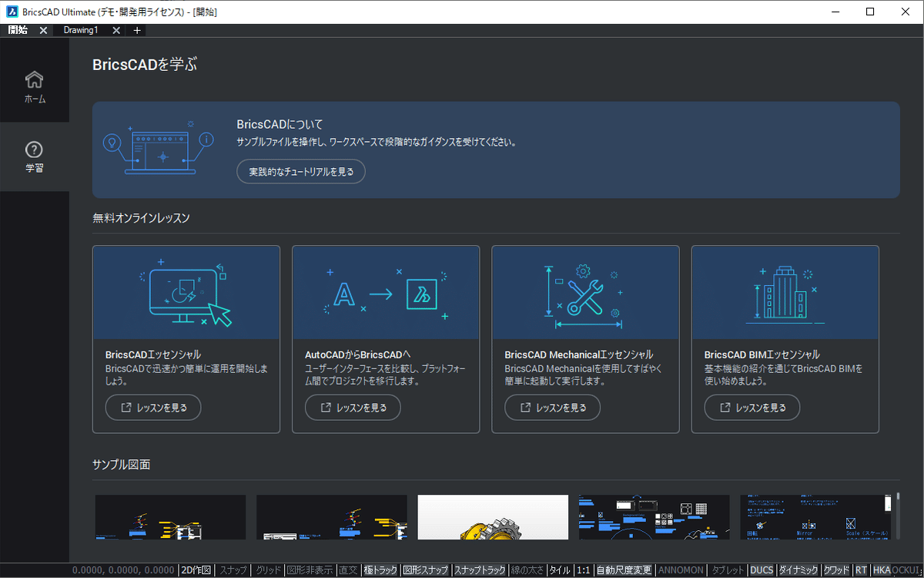Toggle RT in the status bar
Screen dimensions: 924x578
click(861, 570)
